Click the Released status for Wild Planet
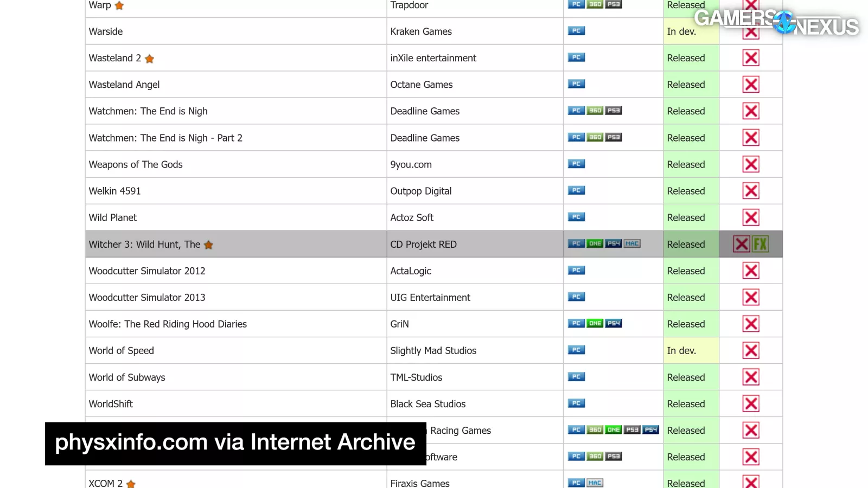Screen dimensions: 868x488 click(686, 217)
